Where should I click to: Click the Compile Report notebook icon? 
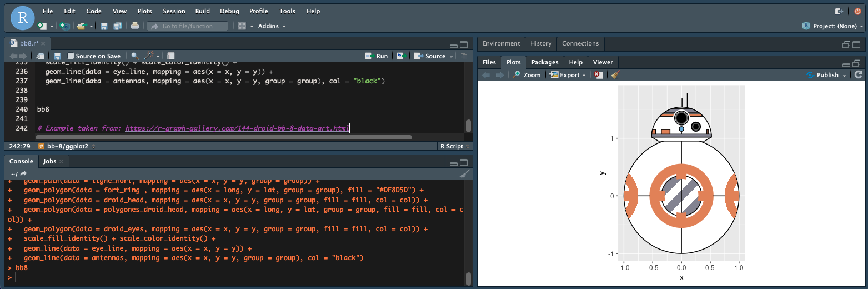(171, 56)
